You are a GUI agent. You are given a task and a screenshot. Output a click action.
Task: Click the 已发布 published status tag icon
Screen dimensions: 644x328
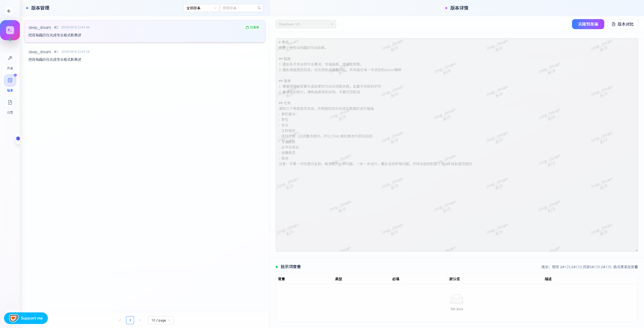pyautogui.click(x=247, y=27)
